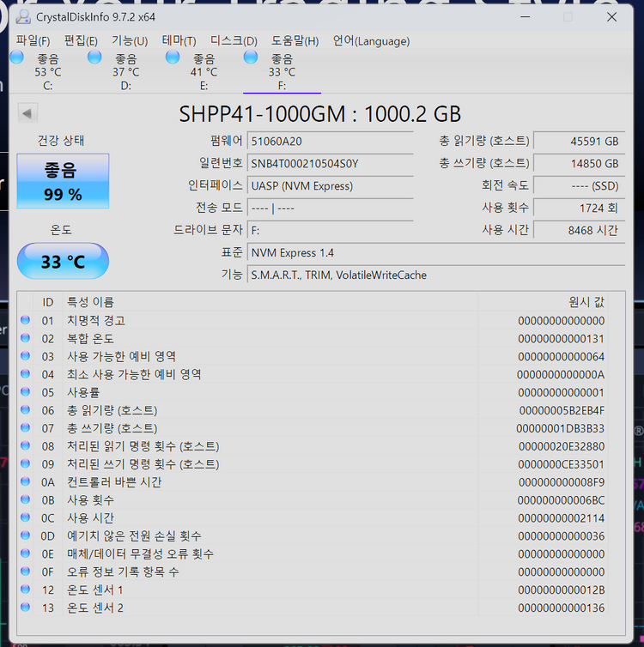The height and width of the screenshot is (647, 644).
Task: Click the 특성 이름 column header
Action: tap(270, 302)
